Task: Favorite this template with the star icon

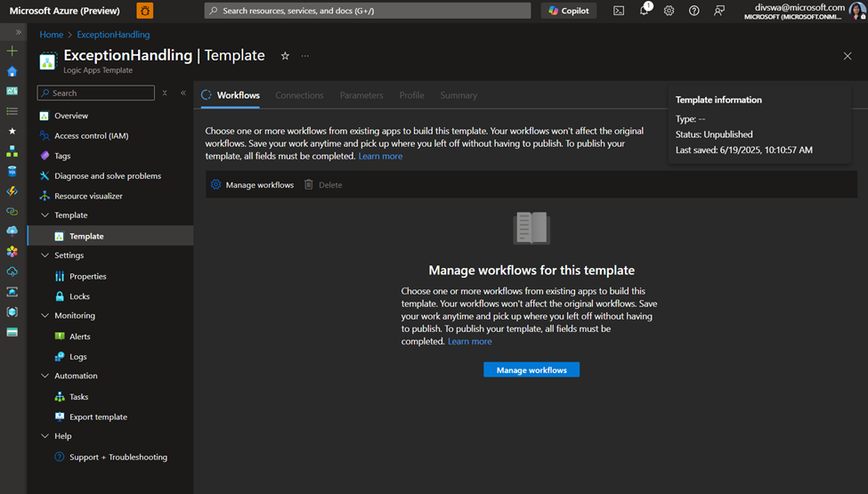Action: tap(285, 56)
